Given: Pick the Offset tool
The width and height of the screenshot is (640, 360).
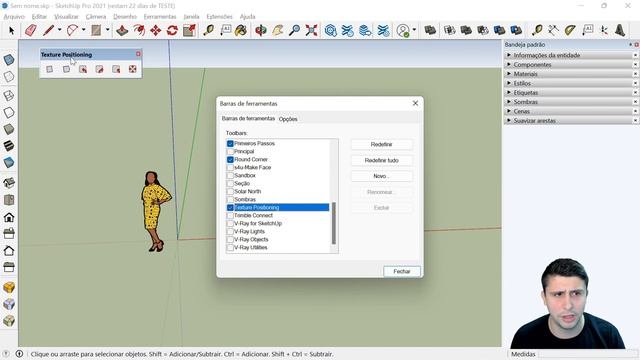Looking at the screenshot, I should [139, 31].
